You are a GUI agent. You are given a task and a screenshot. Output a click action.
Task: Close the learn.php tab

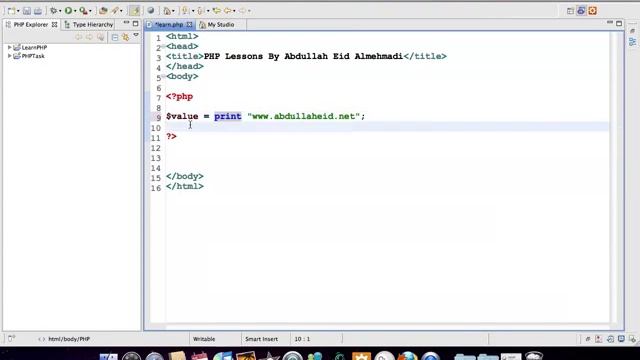pyautogui.click(x=189, y=24)
